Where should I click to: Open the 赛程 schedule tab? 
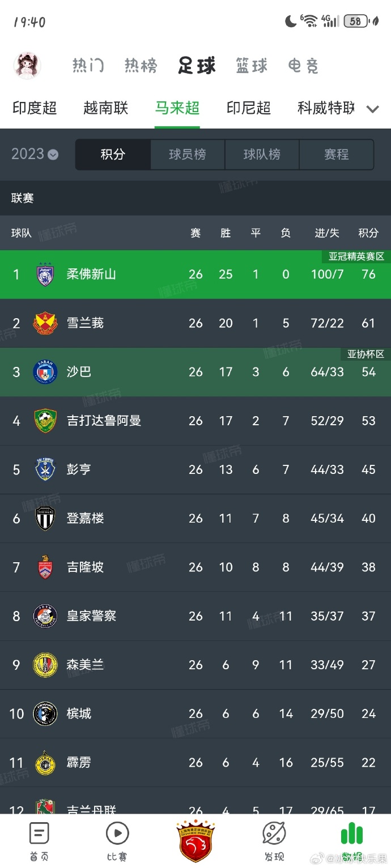coord(337,155)
